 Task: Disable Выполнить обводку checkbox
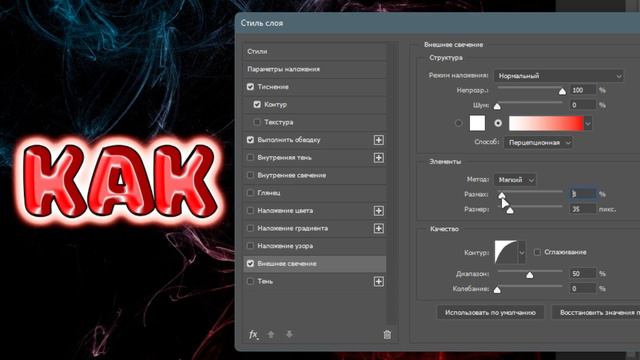tap(250, 140)
